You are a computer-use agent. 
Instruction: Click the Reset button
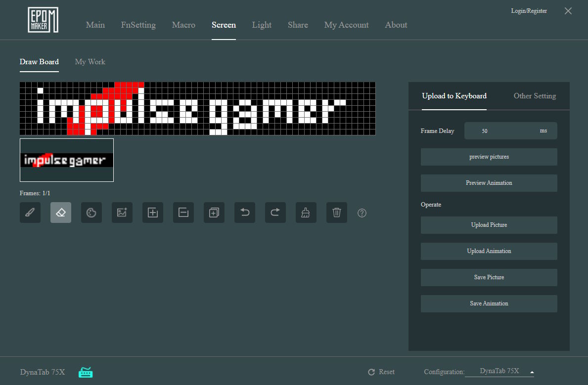[x=381, y=372]
